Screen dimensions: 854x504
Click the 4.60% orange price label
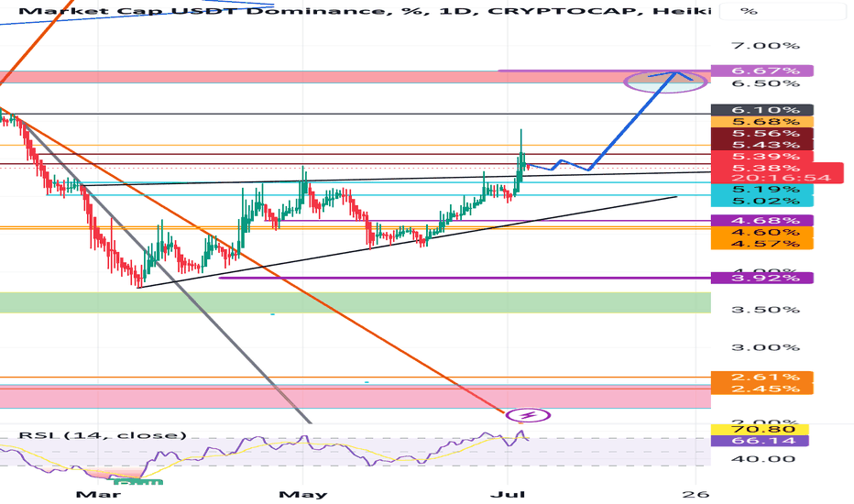762,232
